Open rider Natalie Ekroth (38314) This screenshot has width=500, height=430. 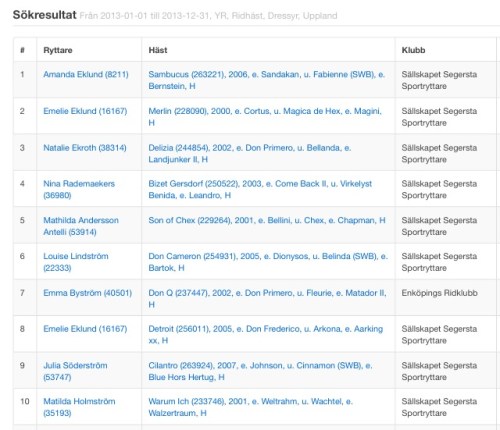pos(85,148)
